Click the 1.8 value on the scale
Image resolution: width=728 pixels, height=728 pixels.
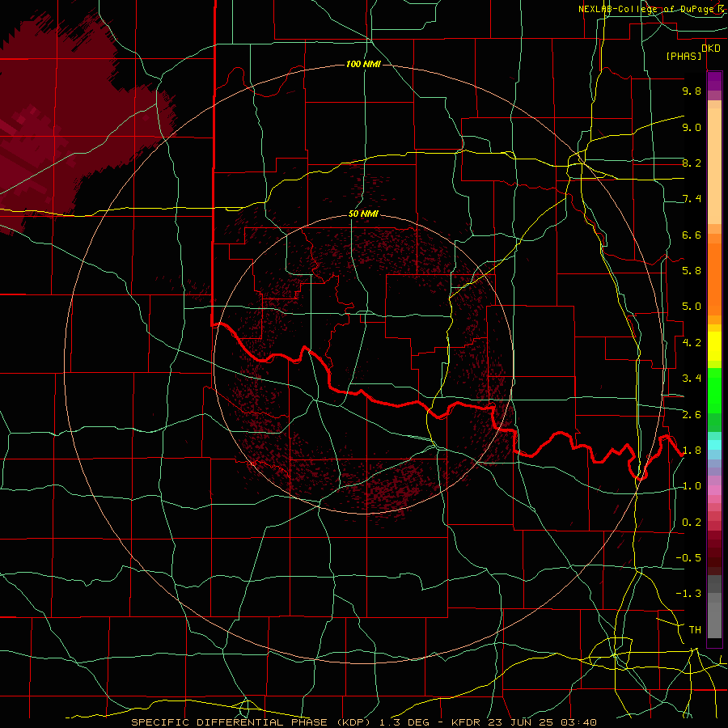click(x=692, y=451)
